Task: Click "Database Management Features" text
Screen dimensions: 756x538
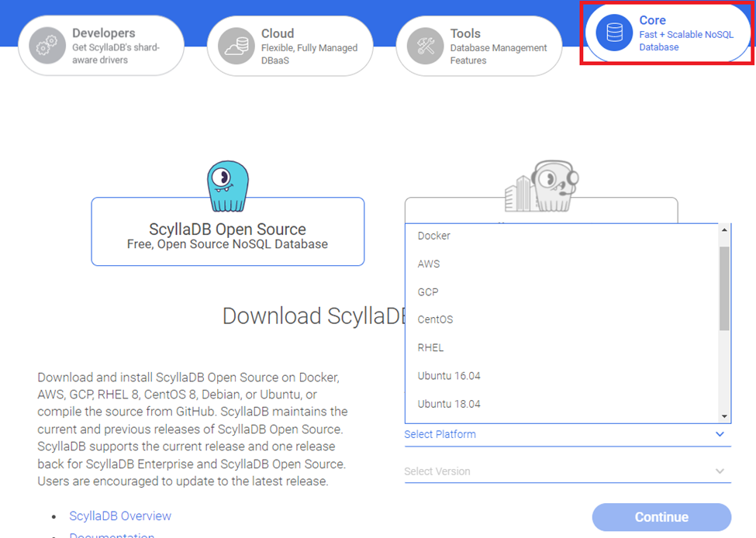Action: pyautogui.click(x=499, y=54)
